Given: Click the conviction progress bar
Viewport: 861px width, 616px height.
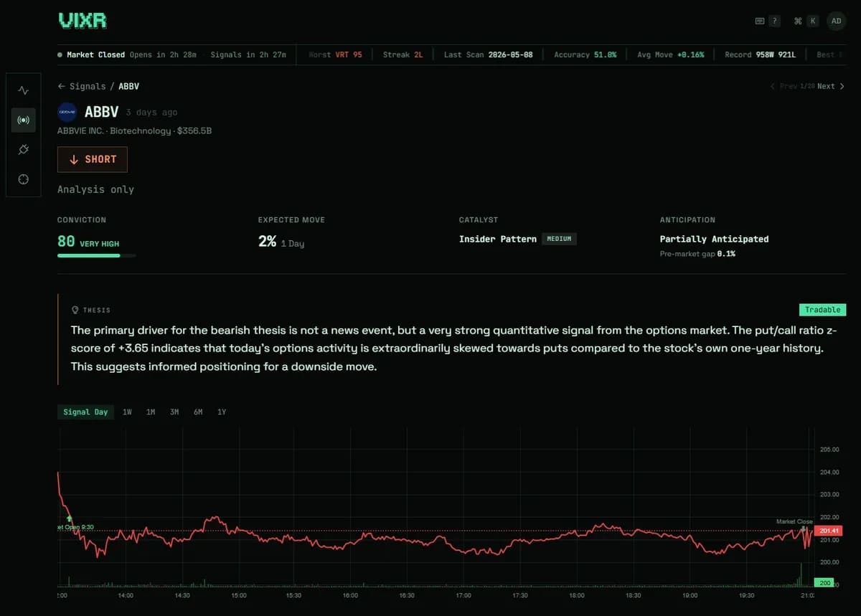Looking at the screenshot, I should click(96, 255).
